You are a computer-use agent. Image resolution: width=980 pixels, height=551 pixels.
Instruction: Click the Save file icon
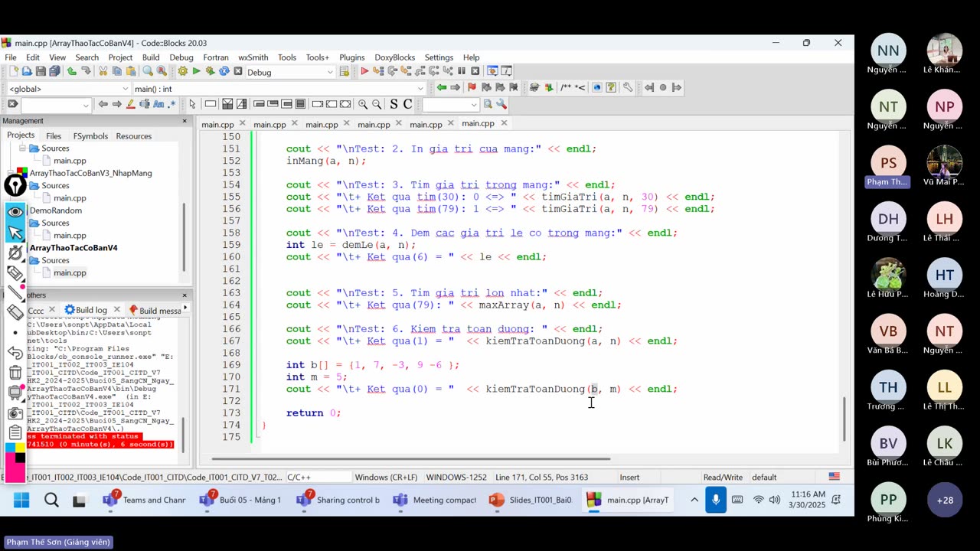point(41,71)
